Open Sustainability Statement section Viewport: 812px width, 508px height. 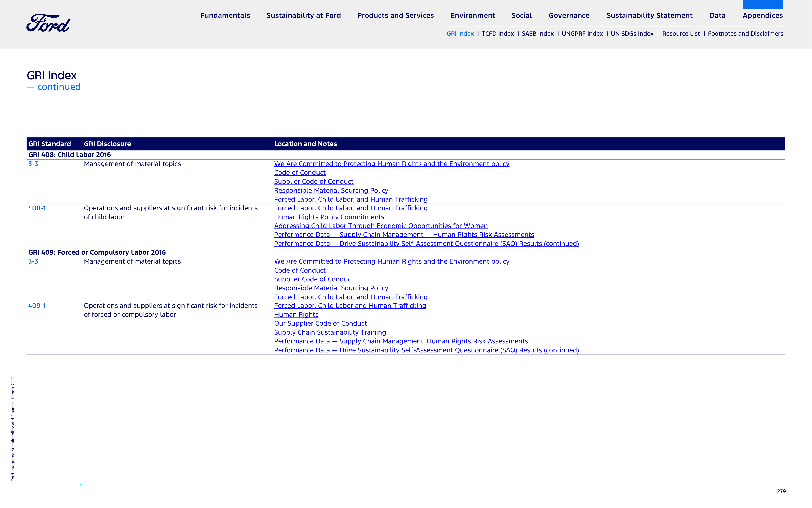tap(650, 15)
